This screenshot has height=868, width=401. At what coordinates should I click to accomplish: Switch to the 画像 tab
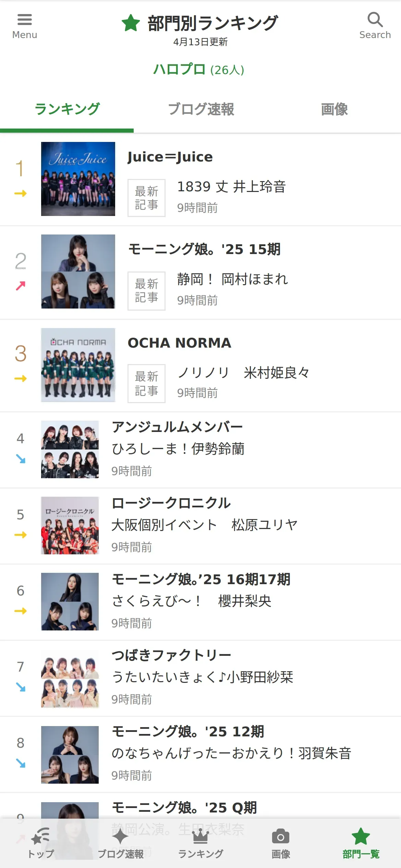pos(334,109)
